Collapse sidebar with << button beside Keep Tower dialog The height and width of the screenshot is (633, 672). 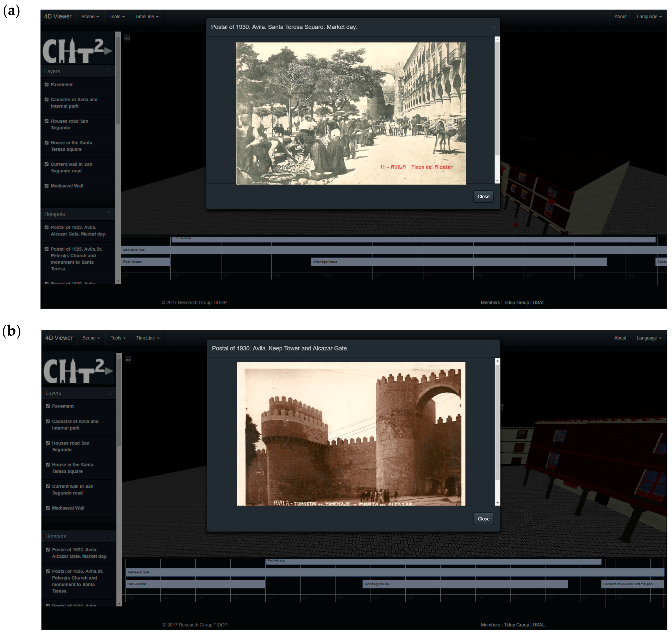click(x=128, y=360)
